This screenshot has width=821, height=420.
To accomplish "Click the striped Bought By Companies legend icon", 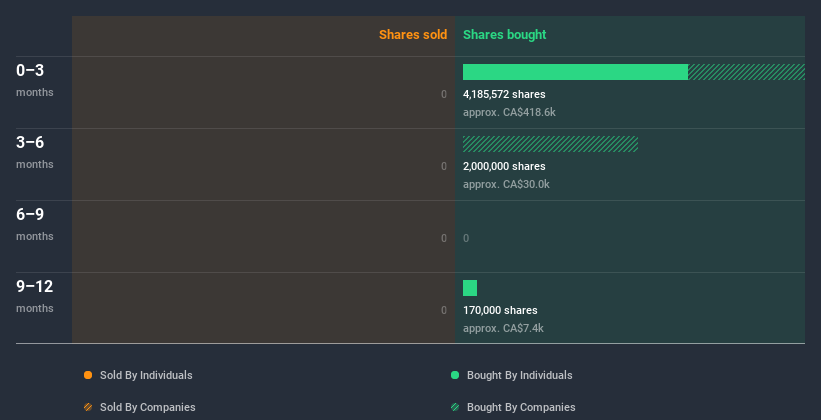I will pos(455,407).
